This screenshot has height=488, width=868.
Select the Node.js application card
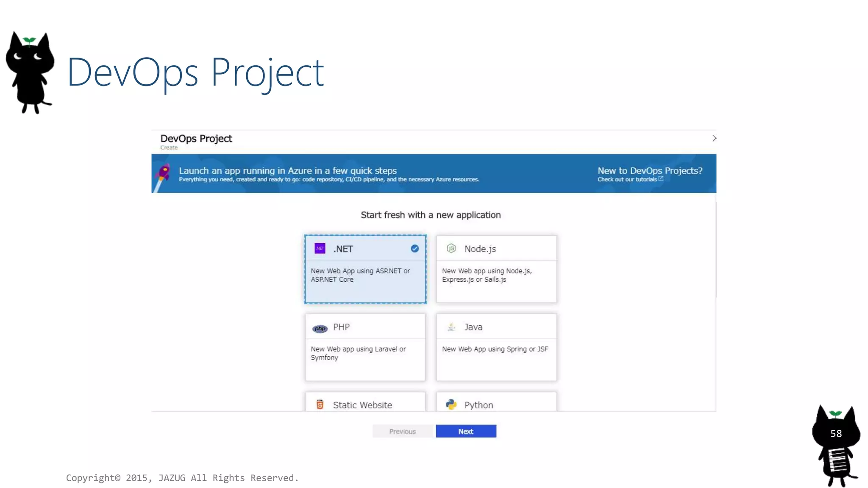point(496,269)
